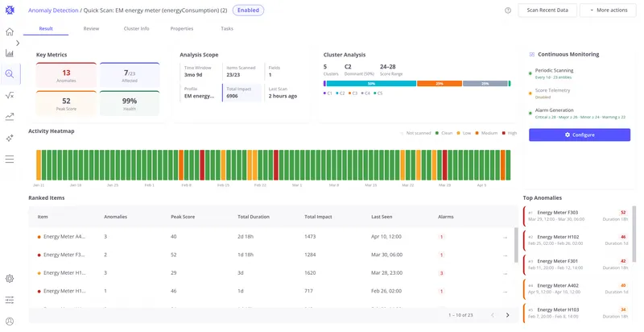The width and height of the screenshot is (644, 332).
Task: Click the Total Impact 6906 tile
Action: pos(242,93)
